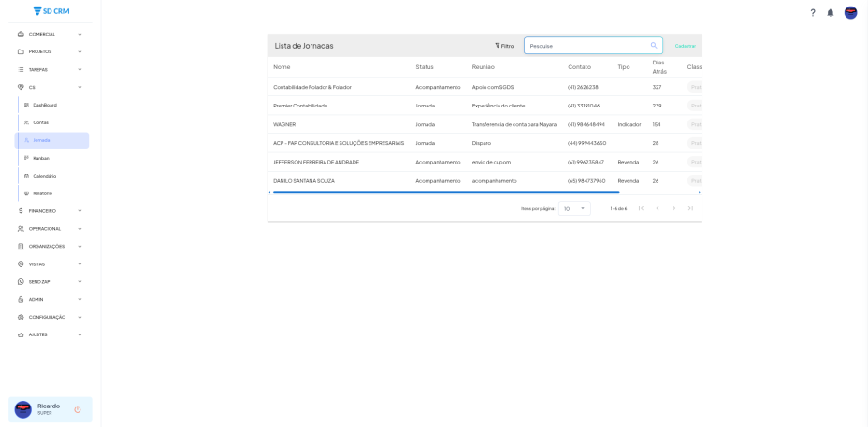868x427 pixels.
Task: Click the blue horizontal table scrollbar
Action: tap(445, 192)
